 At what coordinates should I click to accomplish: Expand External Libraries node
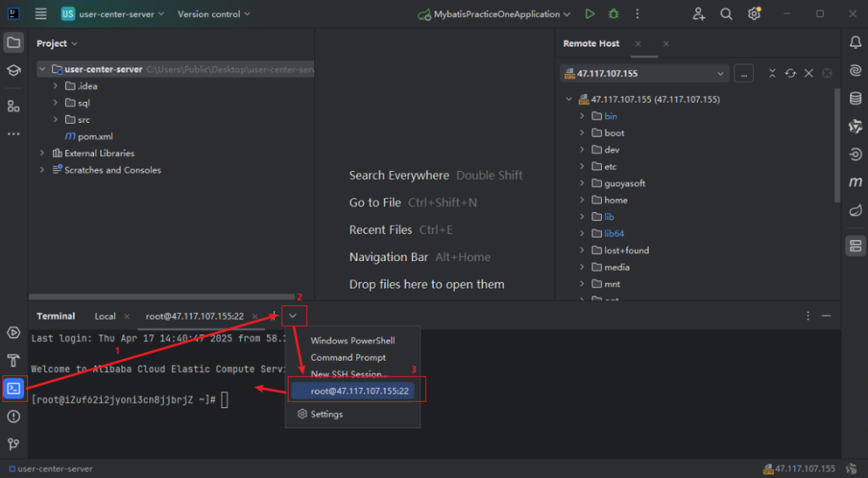(x=42, y=153)
